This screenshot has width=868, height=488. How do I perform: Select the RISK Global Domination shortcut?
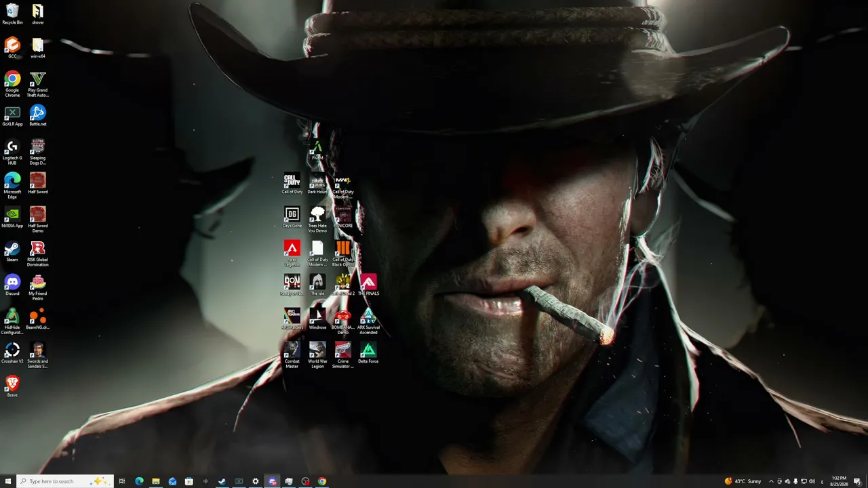[x=38, y=254]
